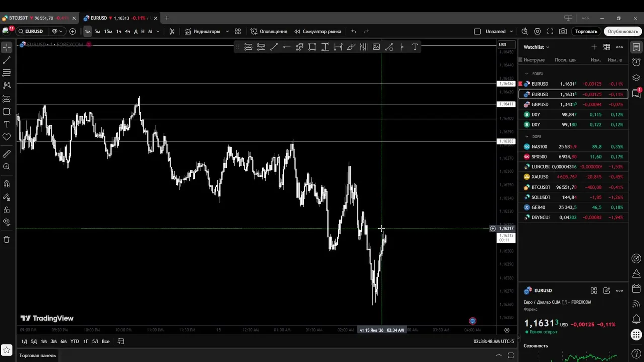Open the diamond dropdown beside EURUSD search
Screen dimensions: 644x362
pos(57,31)
